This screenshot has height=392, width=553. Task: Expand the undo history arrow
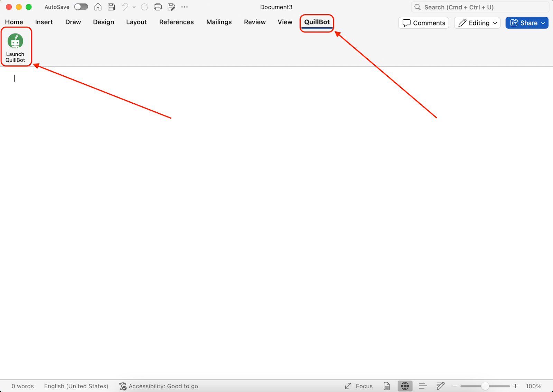coord(134,7)
